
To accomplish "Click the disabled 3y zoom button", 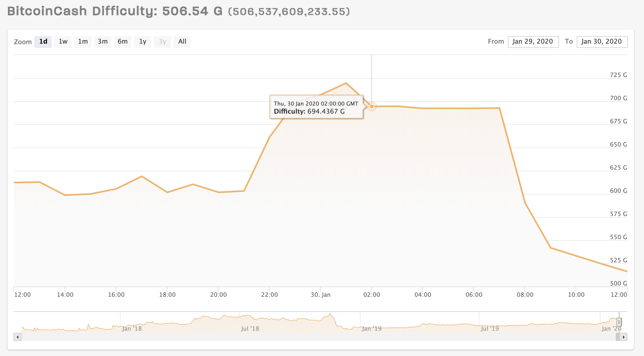I will coord(162,42).
